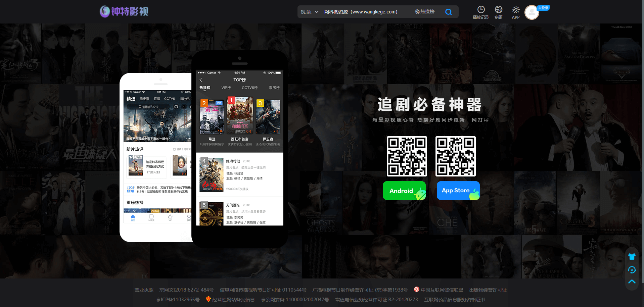Click the feedback chat icon
This screenshot has height=307, width=644.
632,270
